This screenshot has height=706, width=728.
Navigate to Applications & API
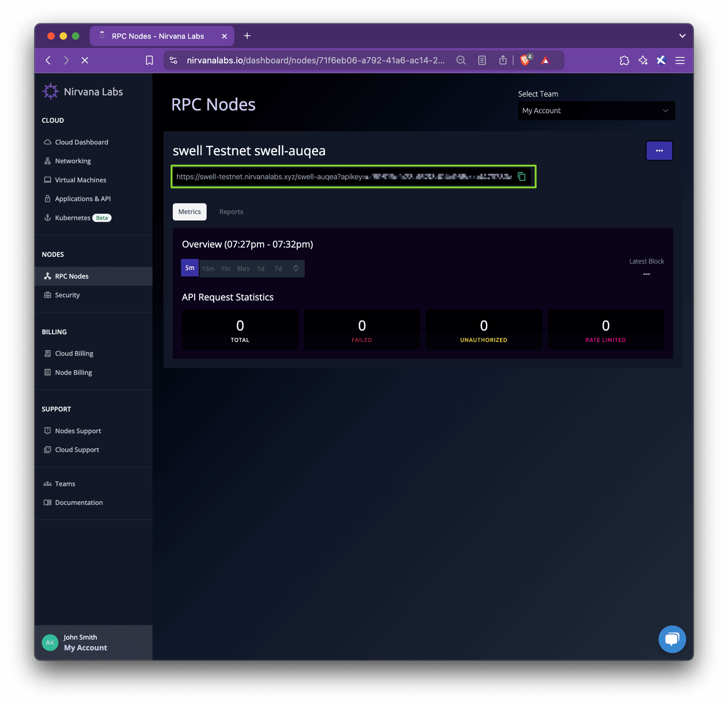point(93,199)
